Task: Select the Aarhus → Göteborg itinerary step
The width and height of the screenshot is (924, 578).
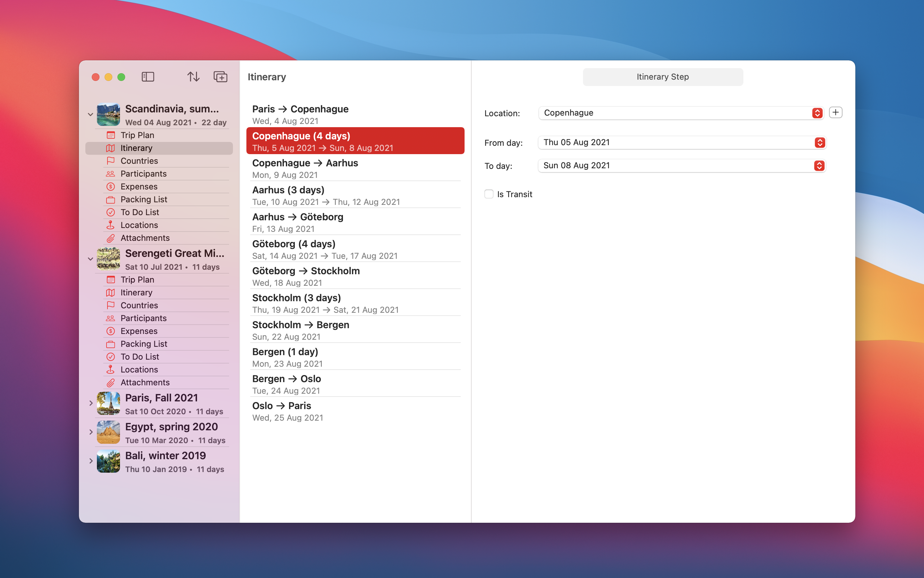Action: [355, 222]
